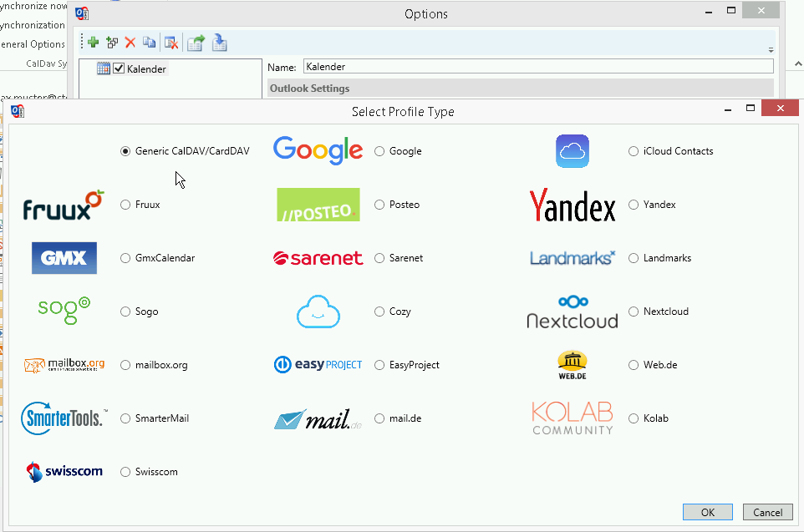Uncheck the Kalender profile checkbox
The image size is (804, 532).
(119, 68)
